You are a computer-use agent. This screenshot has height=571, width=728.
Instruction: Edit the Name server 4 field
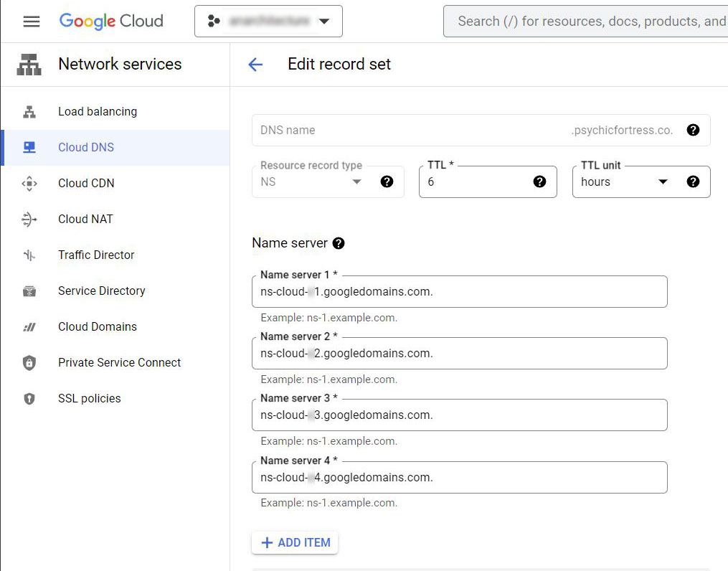click(x=460, y=478)
